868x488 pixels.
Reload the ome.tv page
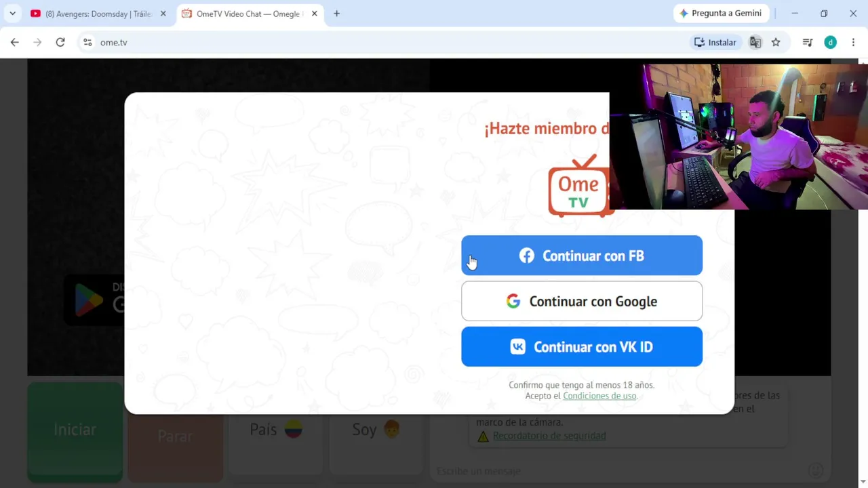pyautogui.click(x=60, y=42)
